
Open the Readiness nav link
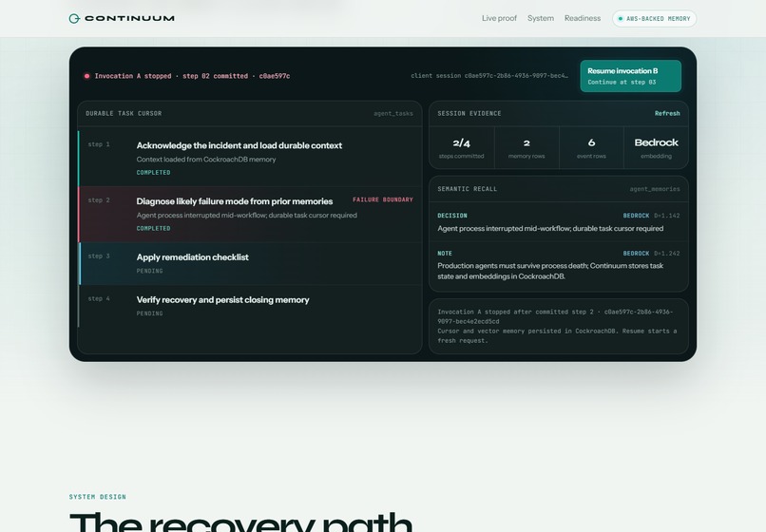pyautogui.click(x=583, y=18)
